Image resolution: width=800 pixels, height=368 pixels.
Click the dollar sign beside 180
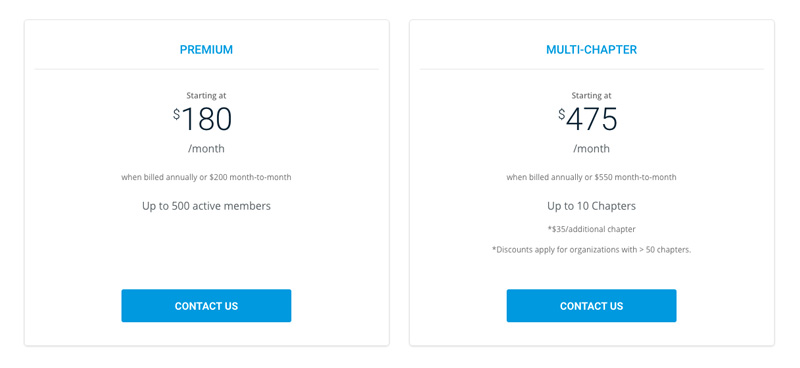177,114
